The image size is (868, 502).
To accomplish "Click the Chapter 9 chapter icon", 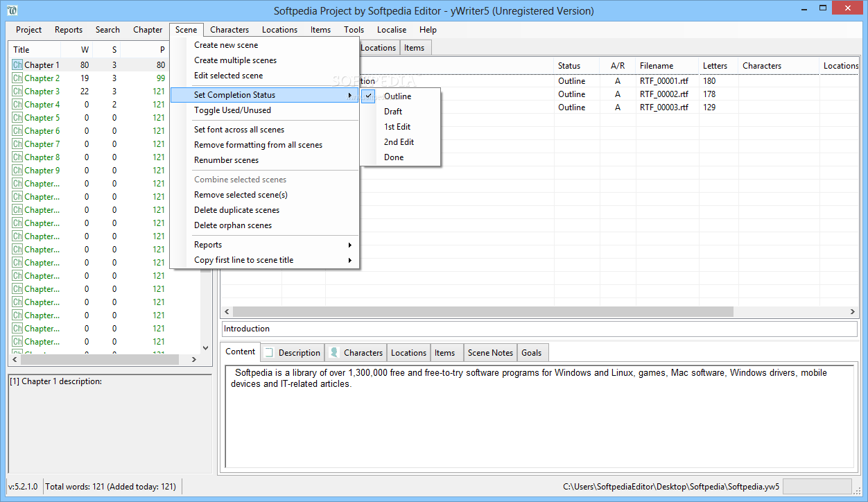I will [x=17, y=171].
